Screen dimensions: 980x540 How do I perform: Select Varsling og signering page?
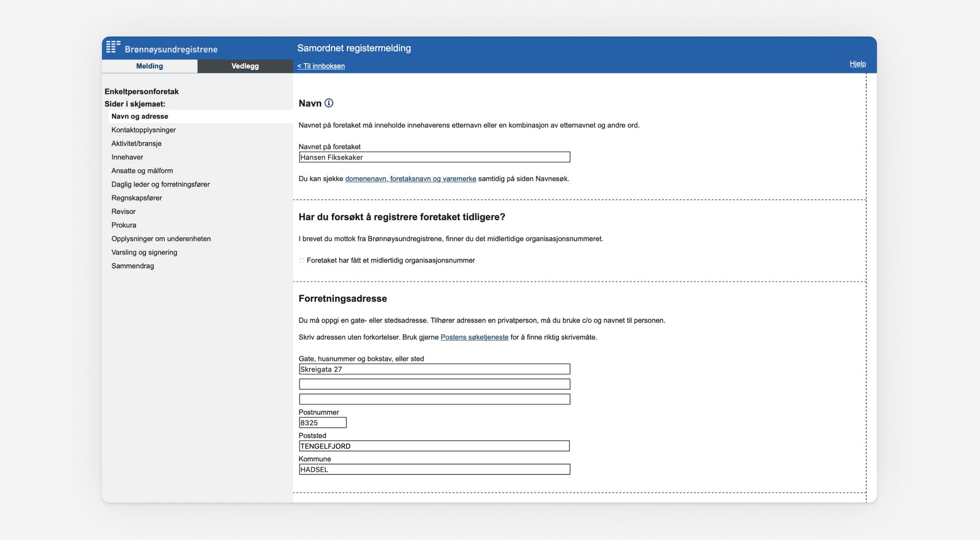144,252
